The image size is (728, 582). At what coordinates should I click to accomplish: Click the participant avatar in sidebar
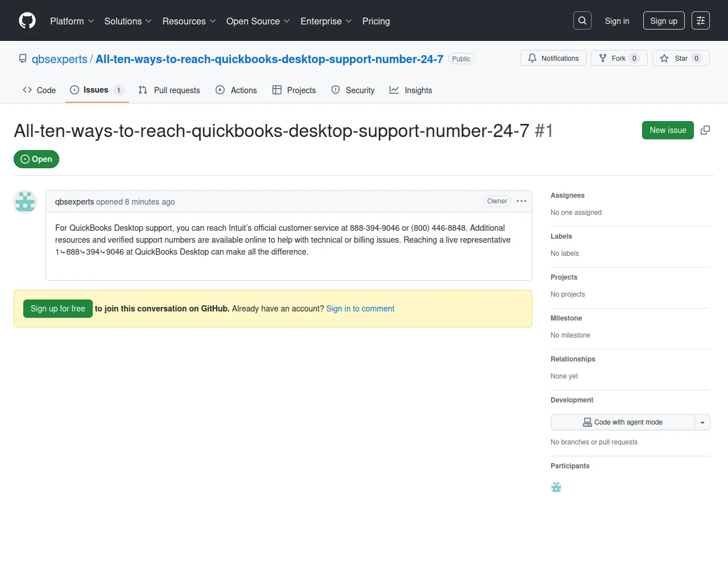tap(556, 487)
